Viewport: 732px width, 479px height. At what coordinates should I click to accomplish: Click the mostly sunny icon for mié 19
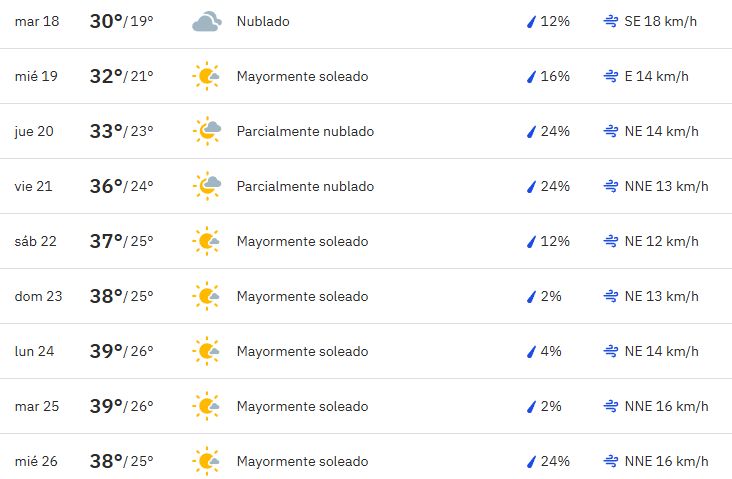click(206, 76)
